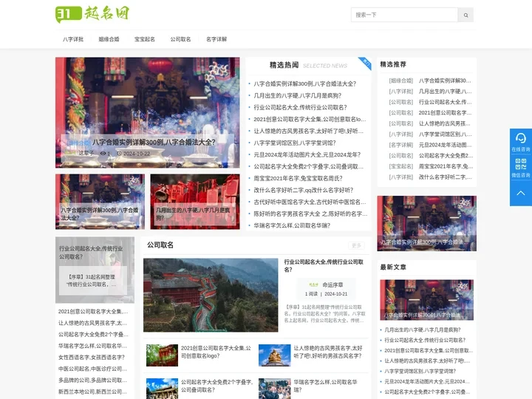Viewport: 532px width, 399px height.
Task: Click [名字详解] tag in 精选推荐
Action: tap(401, 145)
